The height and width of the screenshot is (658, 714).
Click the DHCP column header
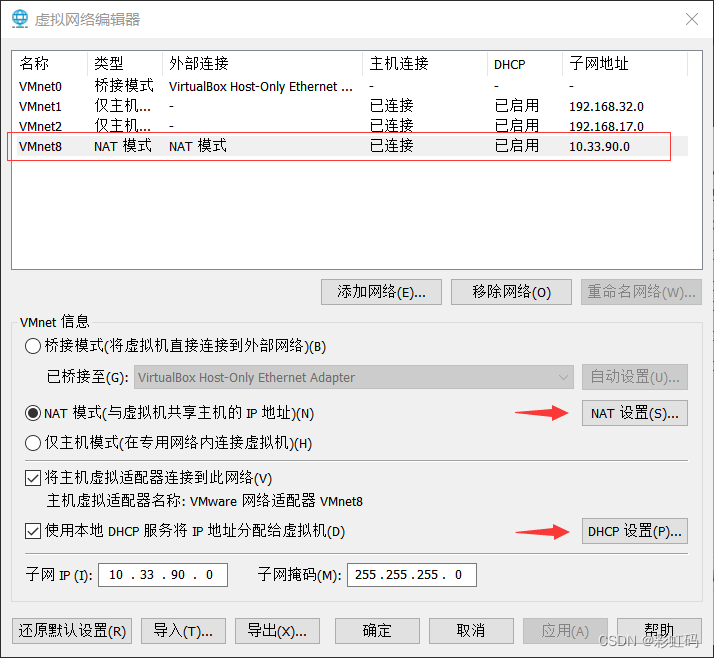coord(525,64)
